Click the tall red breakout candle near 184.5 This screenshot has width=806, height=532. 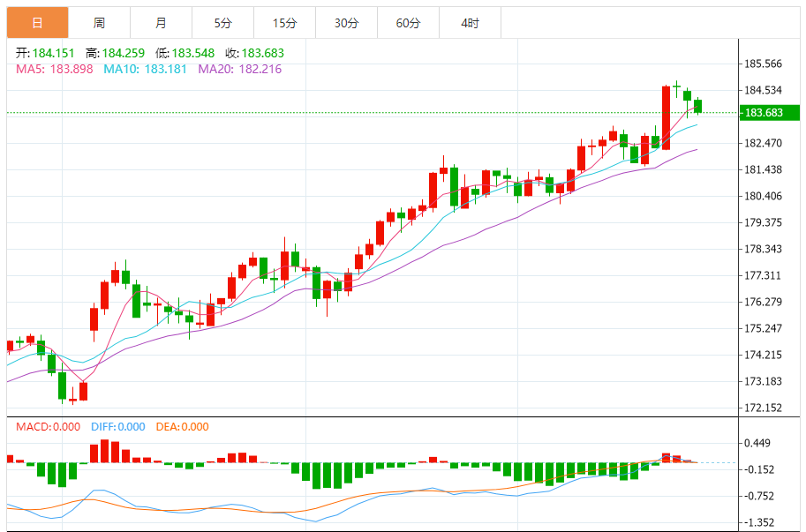(666, 118)
